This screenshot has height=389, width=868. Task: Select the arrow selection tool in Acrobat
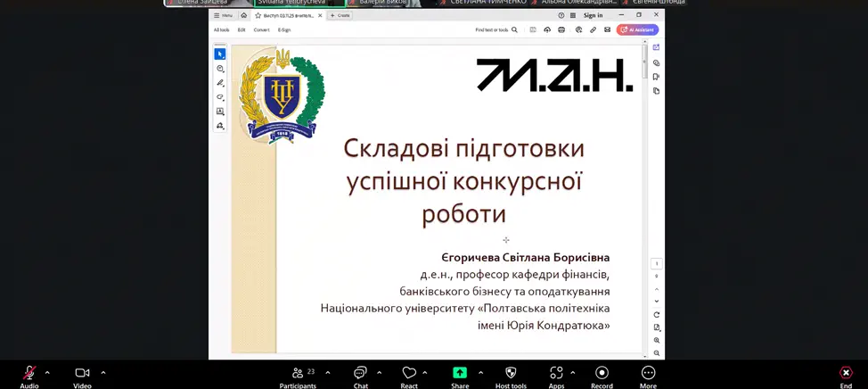(220, 54)
